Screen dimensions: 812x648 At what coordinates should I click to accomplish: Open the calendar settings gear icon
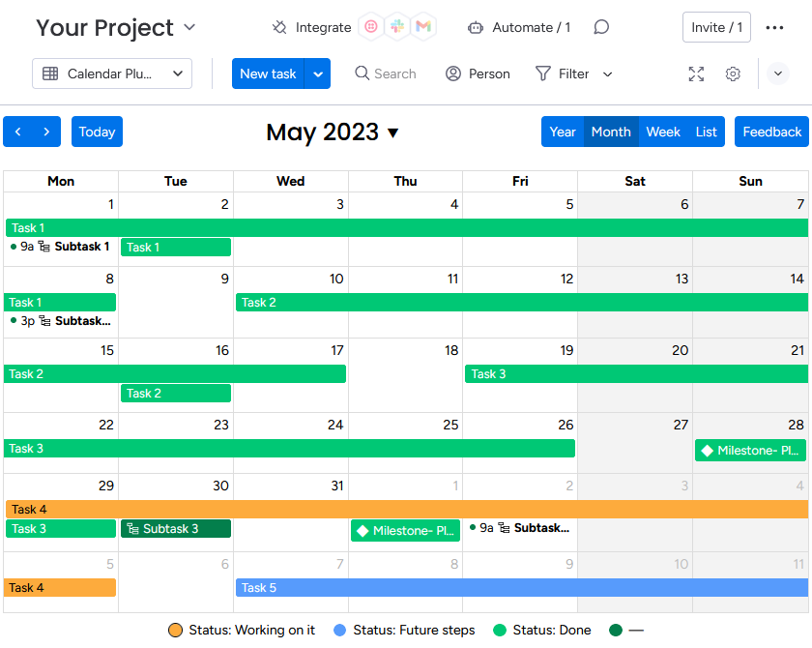[733, 74]
